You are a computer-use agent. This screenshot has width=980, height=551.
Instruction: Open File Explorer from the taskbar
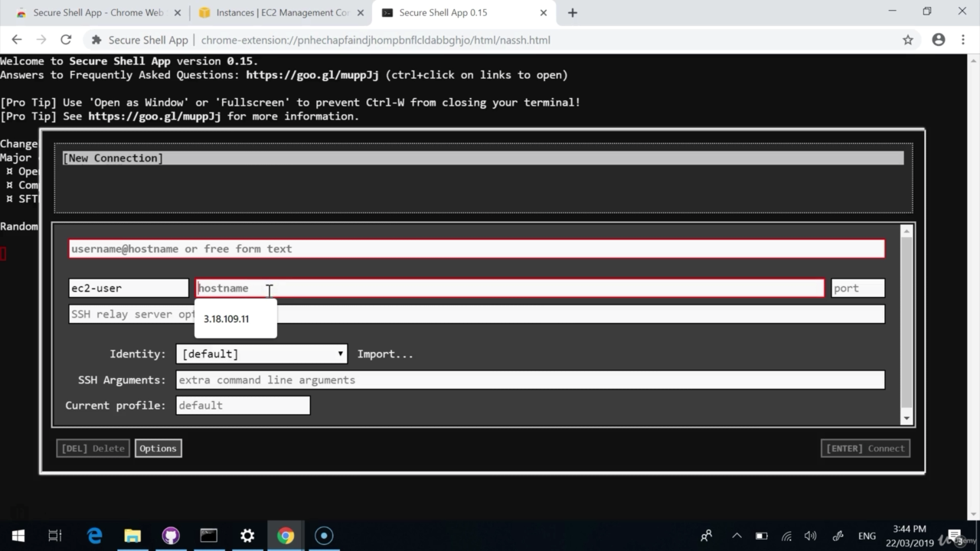coord(132,536)
